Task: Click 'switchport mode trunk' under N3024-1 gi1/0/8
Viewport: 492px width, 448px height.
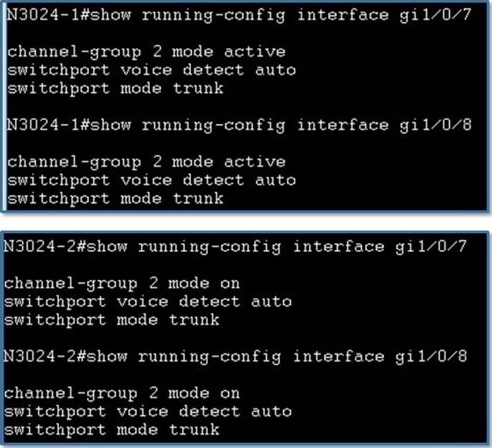Action: tap(116, 199)
